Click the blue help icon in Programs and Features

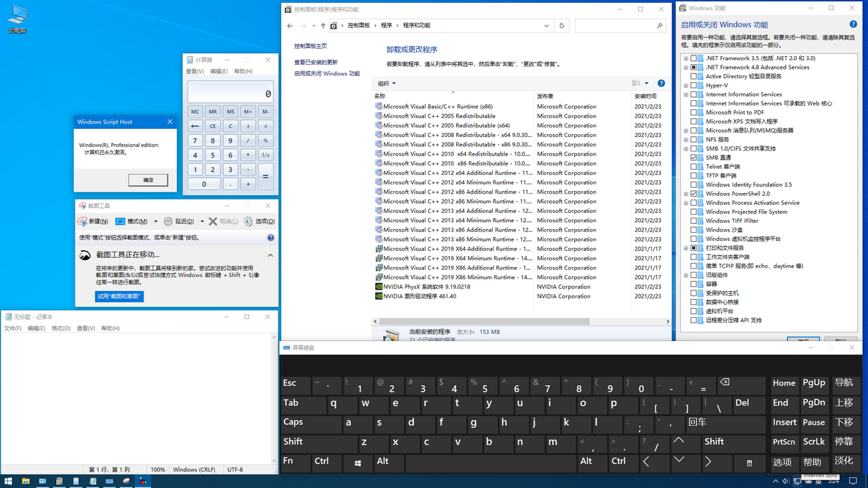661,83
